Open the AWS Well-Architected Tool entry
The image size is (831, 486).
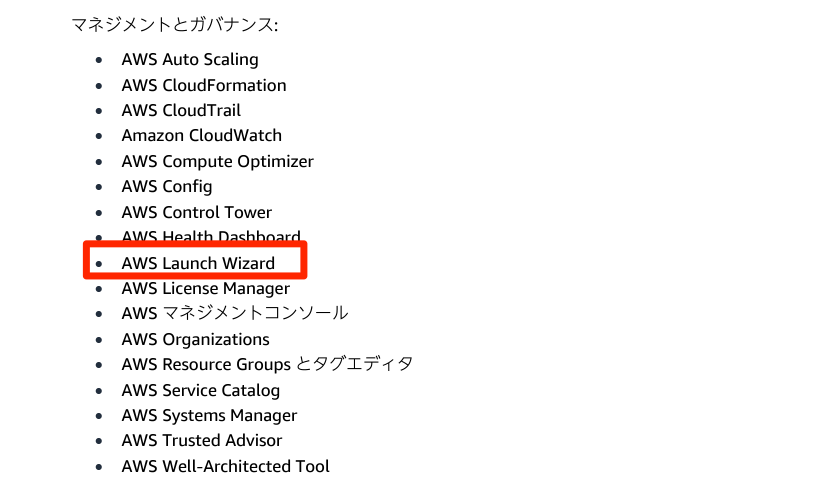click(226, 466)
